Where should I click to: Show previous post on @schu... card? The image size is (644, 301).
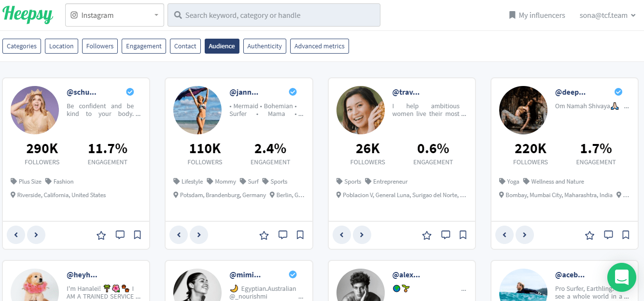(16, 235)
